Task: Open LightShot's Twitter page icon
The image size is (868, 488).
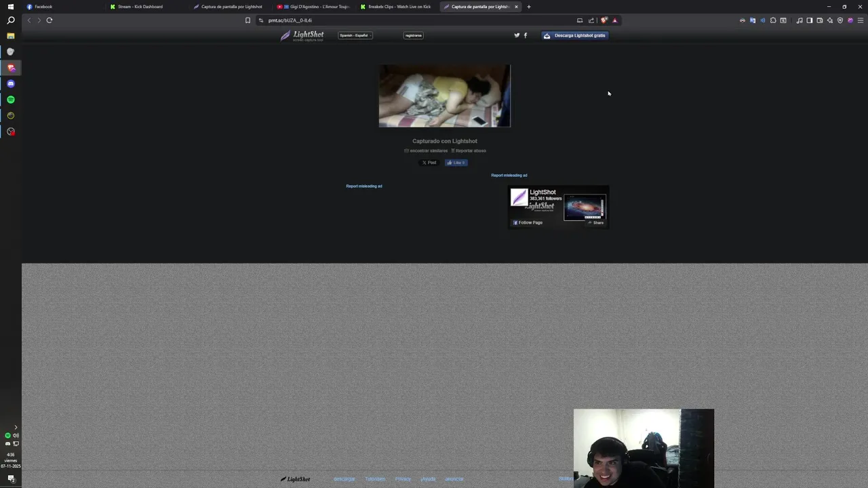Action: [x=517, y=35]
